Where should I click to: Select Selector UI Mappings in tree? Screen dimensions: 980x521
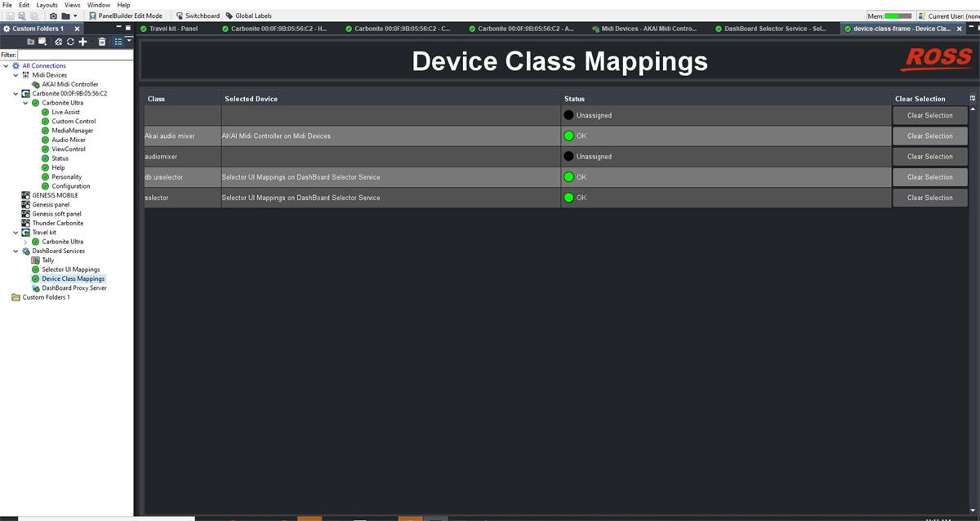point(71,269)
